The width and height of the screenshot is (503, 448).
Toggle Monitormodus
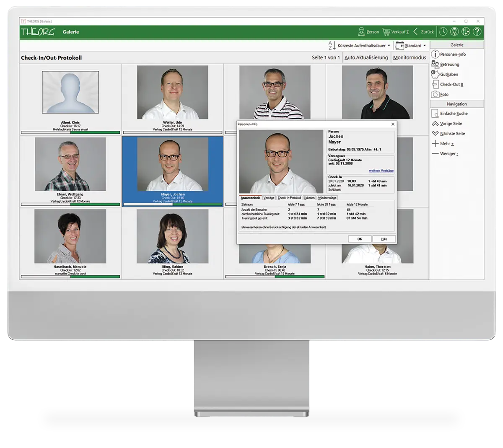pyautogui.click(x=410, y=58)
